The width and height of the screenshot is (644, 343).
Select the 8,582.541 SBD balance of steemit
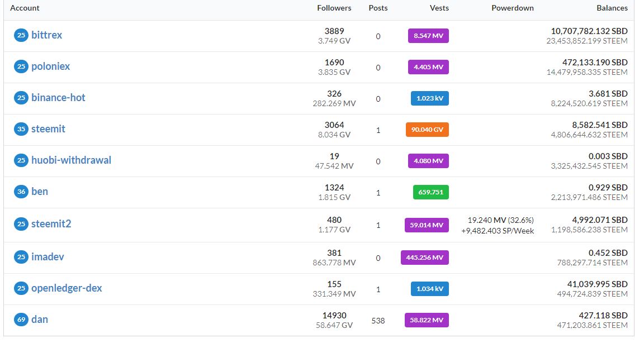(x=600, y=125)
